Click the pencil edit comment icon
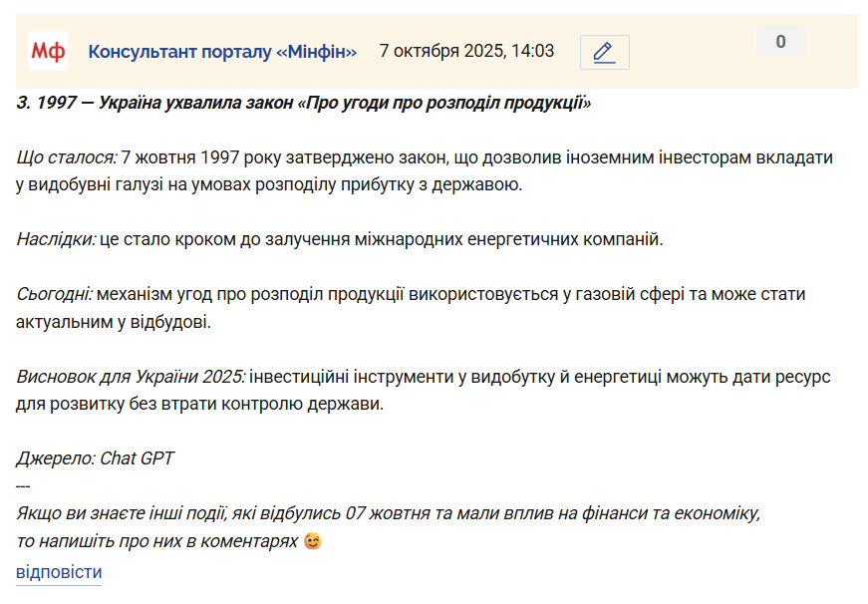Viewport: 868px width, 604px height. pyautogui.click(x=604, y=52)
